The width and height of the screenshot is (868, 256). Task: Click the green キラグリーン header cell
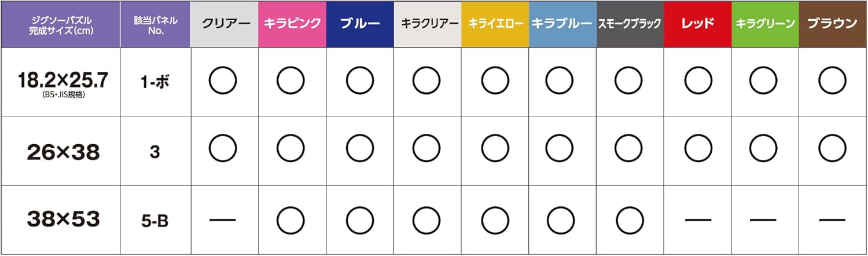[x=765, y=24]
